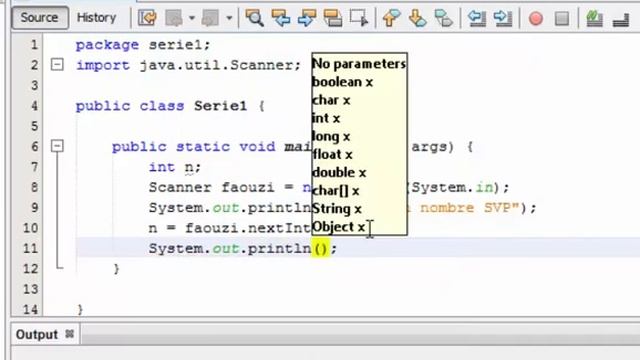Click inside the highlighted println parentheses

point(321,248)
